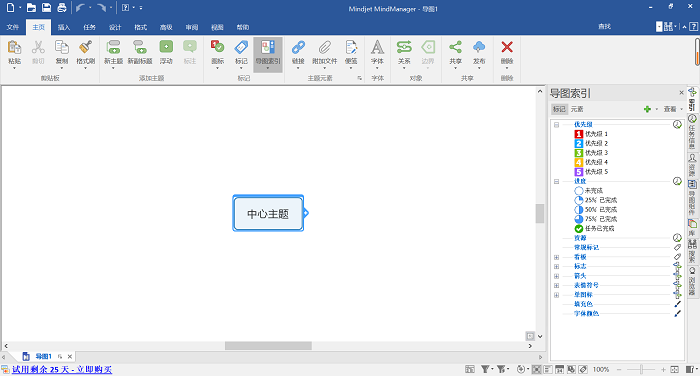This screenshot has width=700, height=376.
Task: Select the 未完成 empty circle marker
Action: point(579,191)
